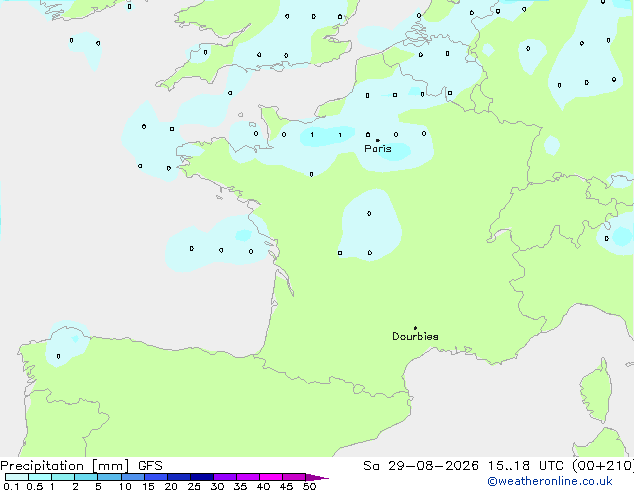
Task: Select the Paris map label
Action: point(378,149)
